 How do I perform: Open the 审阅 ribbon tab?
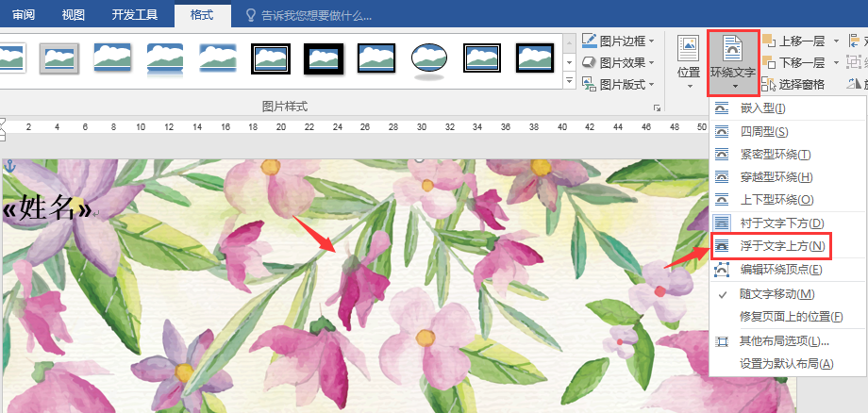[24, 14]
